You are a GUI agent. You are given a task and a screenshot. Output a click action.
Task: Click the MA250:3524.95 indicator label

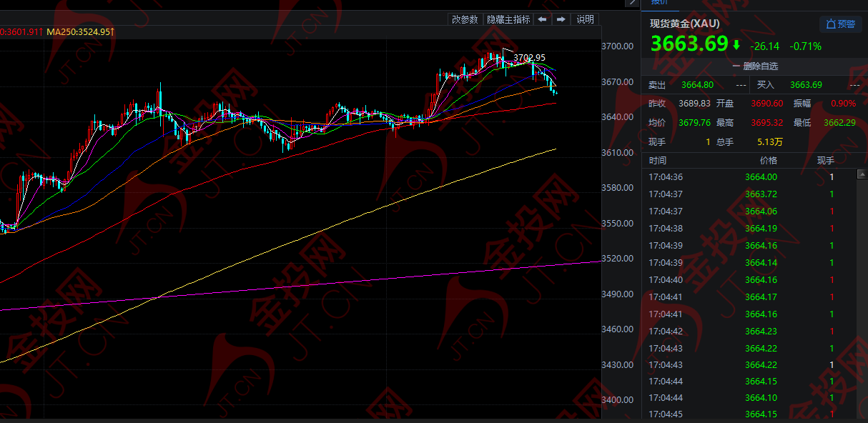coord(81,32)
